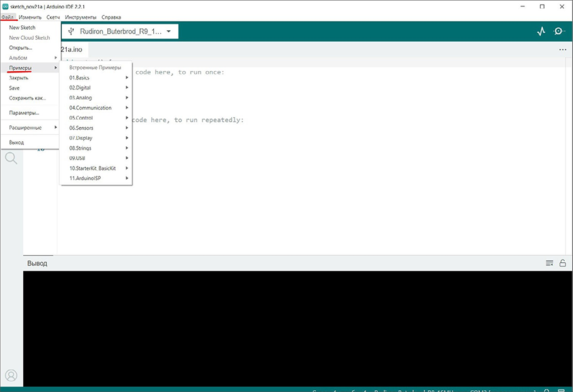The image size is (573, 392).
Task: Minimize the Arduino IDE window
Action: point(523,6)
